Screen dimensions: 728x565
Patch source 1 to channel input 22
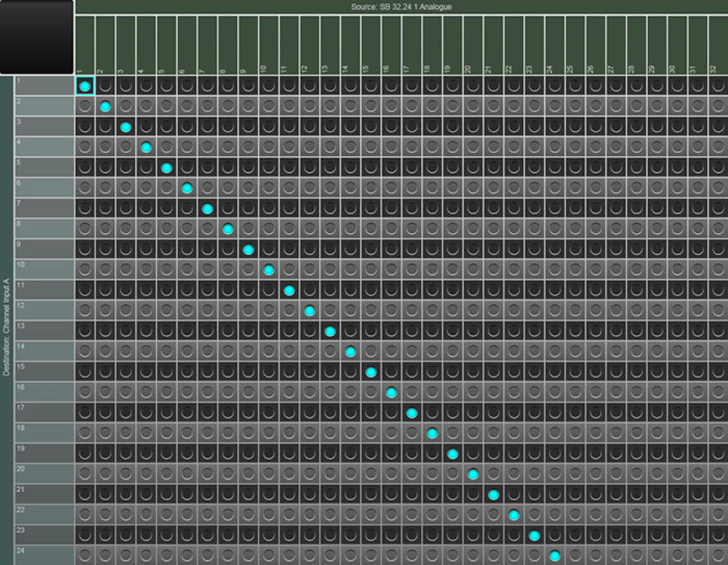(85, 515)
